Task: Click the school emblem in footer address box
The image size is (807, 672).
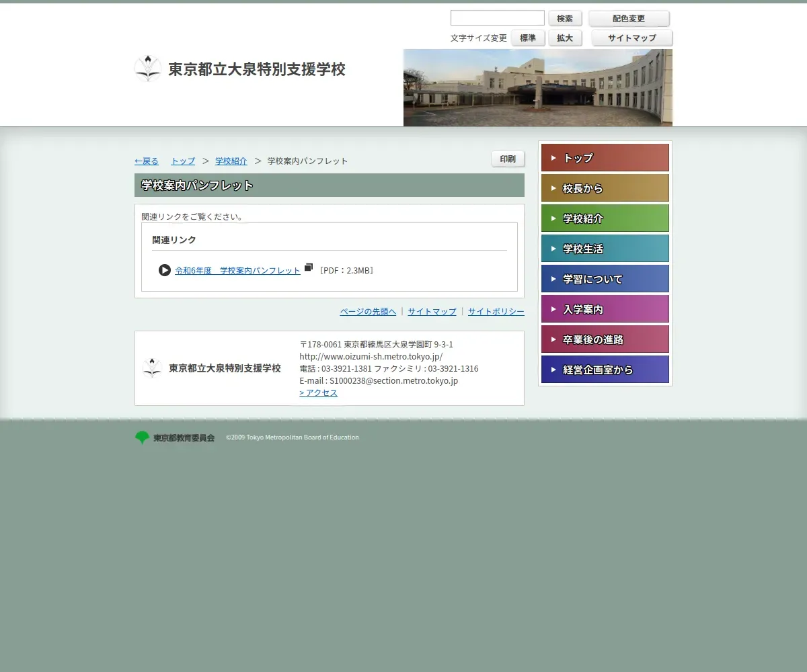Action: pyautogui.click(x=153, y=368)
